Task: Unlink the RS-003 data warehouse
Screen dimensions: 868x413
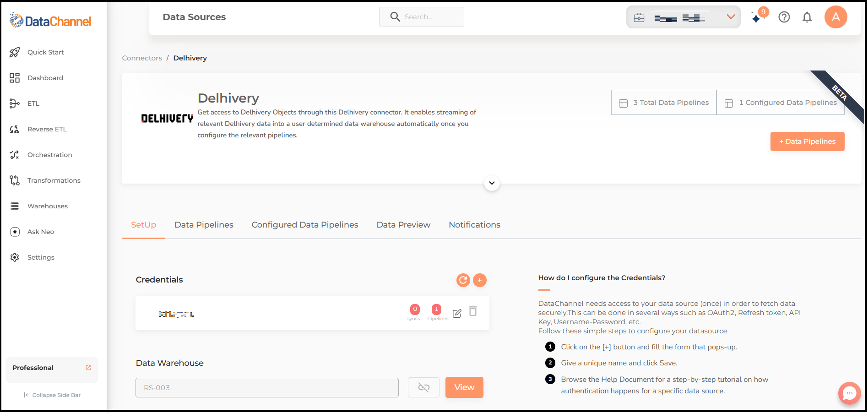Action: tap(424, 388)
